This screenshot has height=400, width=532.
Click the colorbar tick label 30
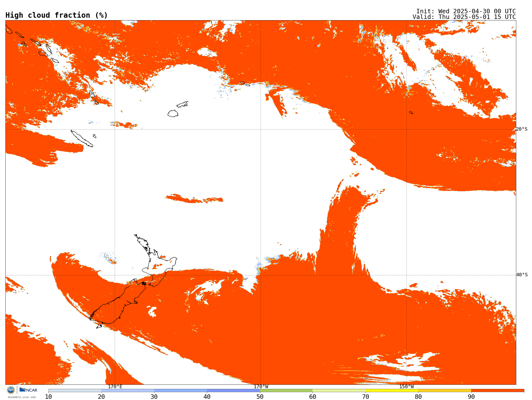(154, 397)
